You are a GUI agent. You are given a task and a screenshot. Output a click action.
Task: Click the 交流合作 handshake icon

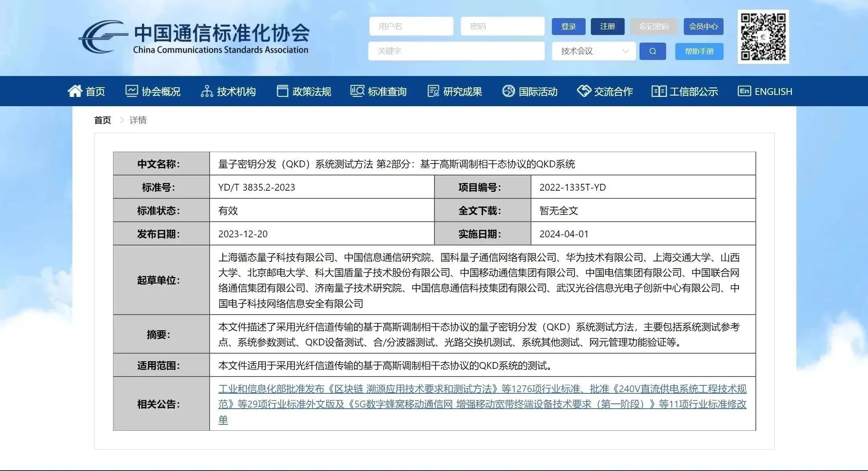(584, 91)
